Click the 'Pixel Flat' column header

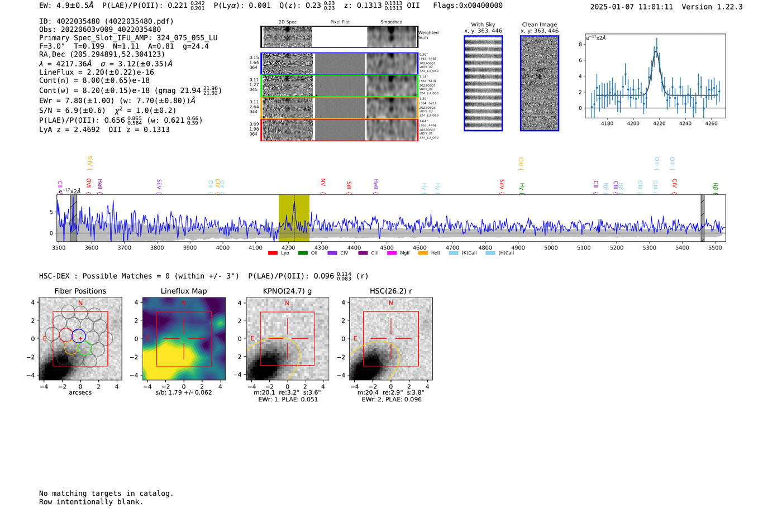(340, 22)
